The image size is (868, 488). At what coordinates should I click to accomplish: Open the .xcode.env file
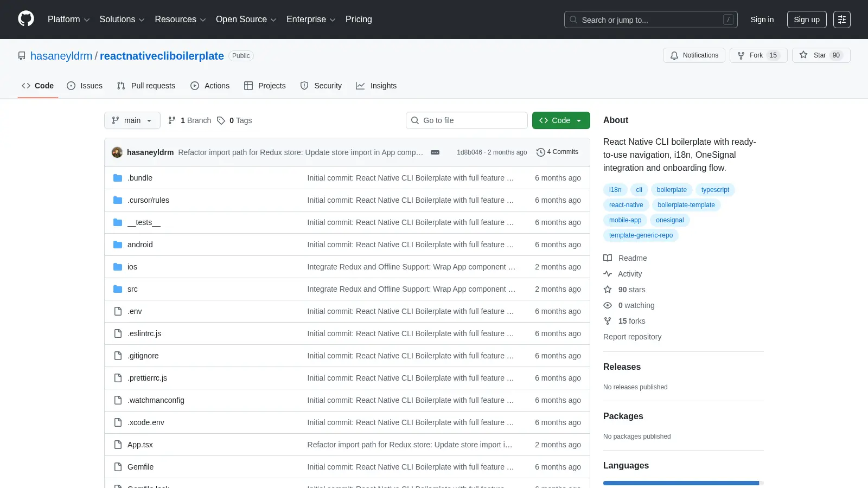point(146,422)
